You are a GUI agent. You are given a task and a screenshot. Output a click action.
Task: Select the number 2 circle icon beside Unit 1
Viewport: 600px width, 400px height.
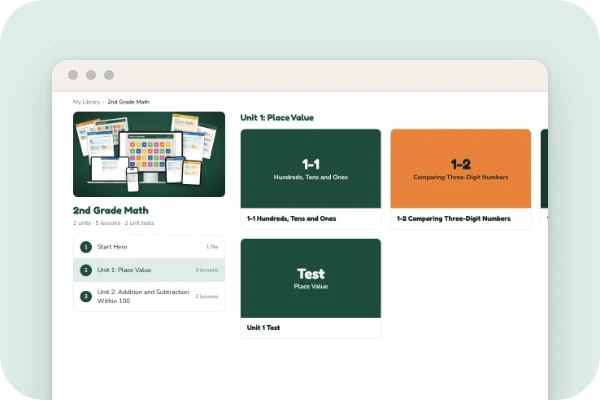(x=86, y=270)
